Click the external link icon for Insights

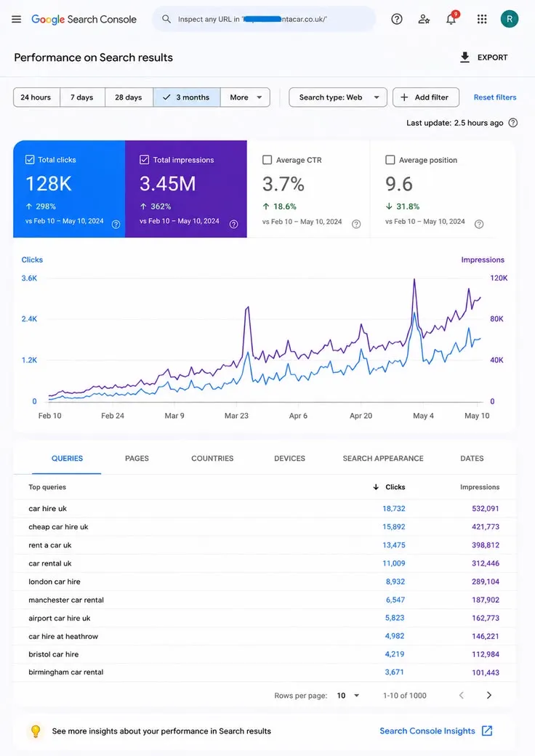tap(487, 731)
